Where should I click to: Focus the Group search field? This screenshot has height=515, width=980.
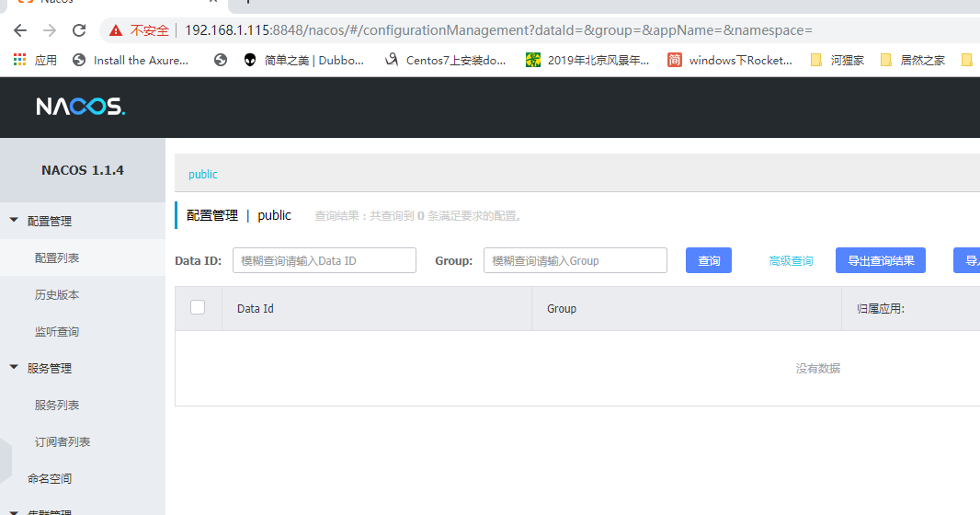click(575, 260)
